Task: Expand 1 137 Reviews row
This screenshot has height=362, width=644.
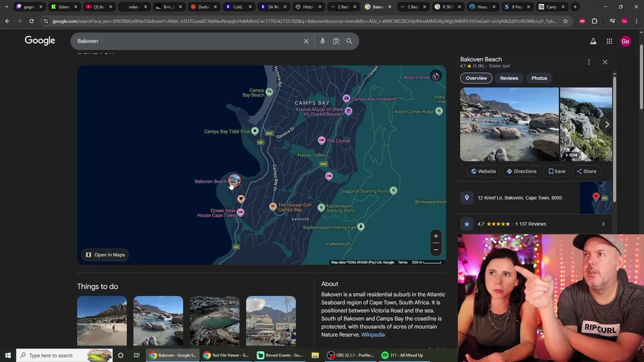Action: coord(535,224)
